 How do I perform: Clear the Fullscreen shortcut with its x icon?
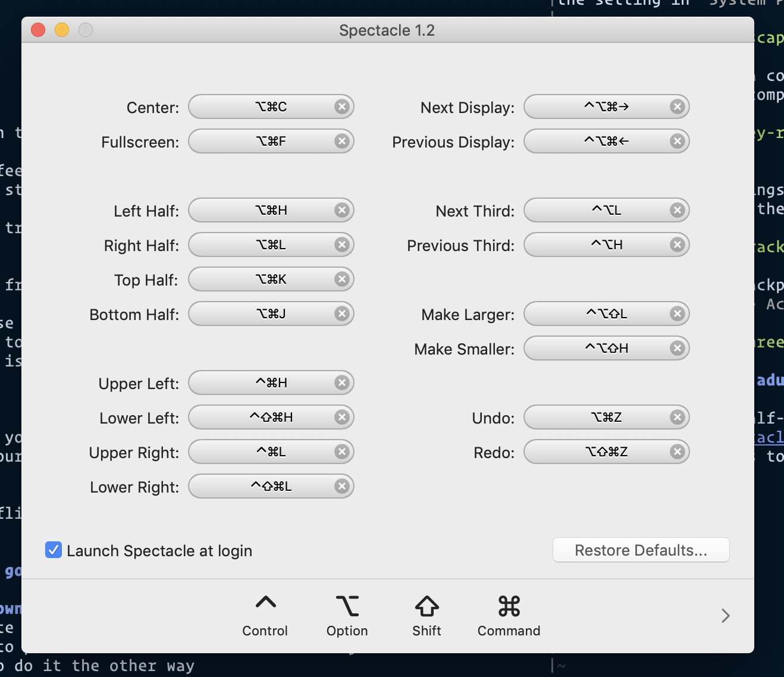pos(341,141)
